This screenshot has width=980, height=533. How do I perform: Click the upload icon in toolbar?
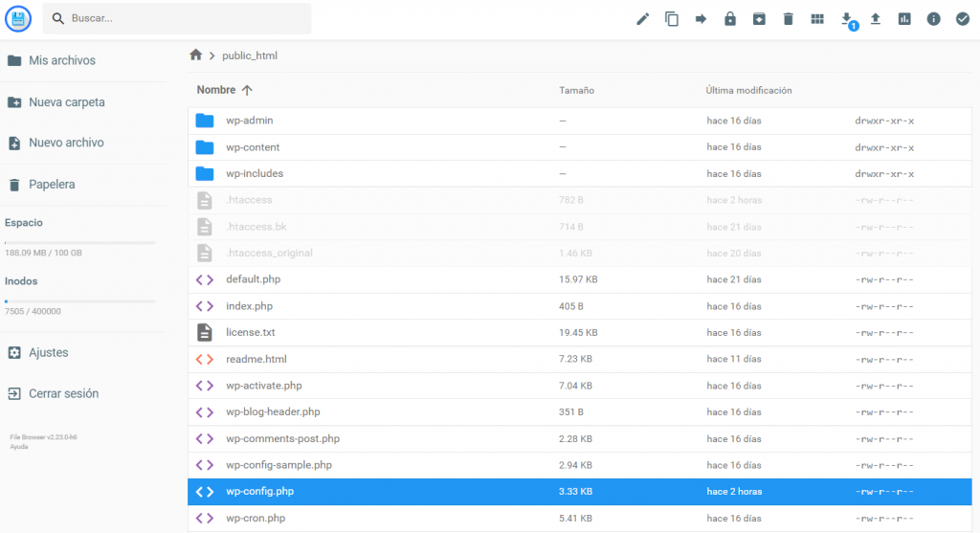point(876,19)
